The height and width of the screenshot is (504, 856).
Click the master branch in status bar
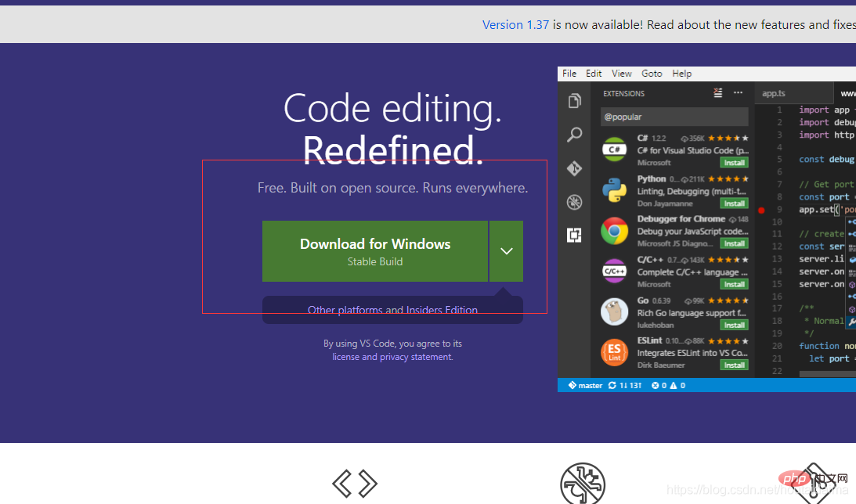click(x=586, y=385)
